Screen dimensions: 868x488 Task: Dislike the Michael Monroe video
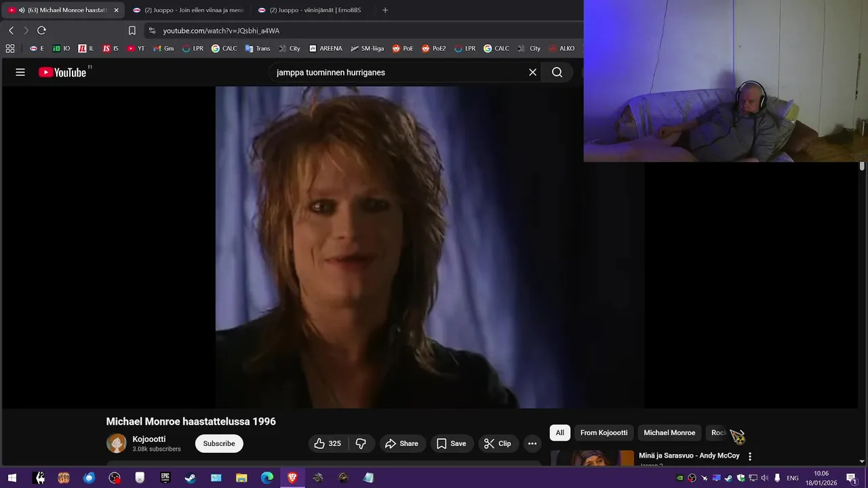point(361,443)
